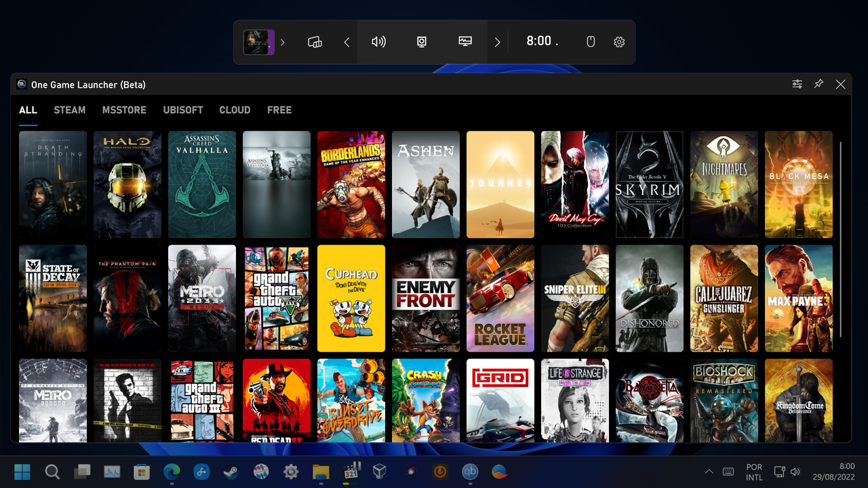The height and width of the screenshot is (488, 868).
Task: Open One Game Launcher options sliders icon
Action: (797, 84)
